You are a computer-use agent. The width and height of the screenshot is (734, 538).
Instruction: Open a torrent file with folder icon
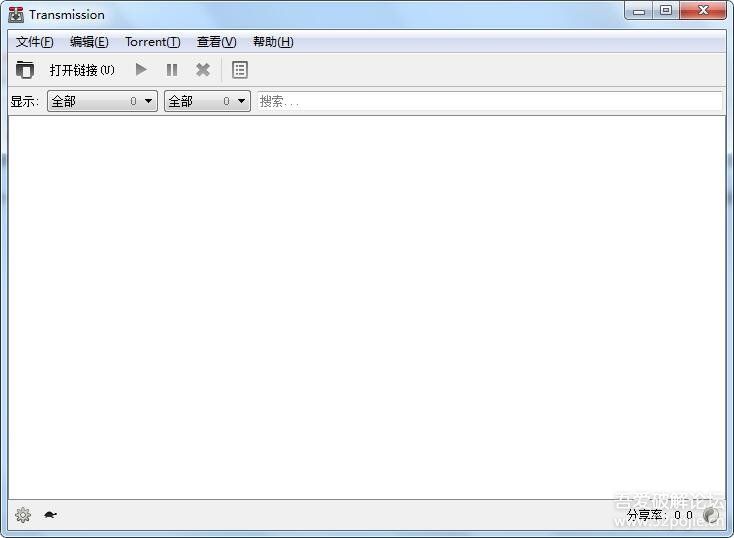(24, 70)
